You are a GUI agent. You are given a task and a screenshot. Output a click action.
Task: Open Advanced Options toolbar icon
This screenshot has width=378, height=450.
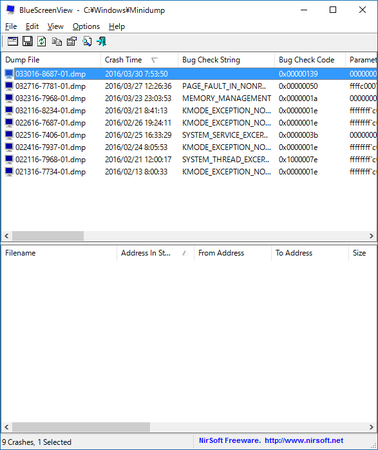coord(13,42)
